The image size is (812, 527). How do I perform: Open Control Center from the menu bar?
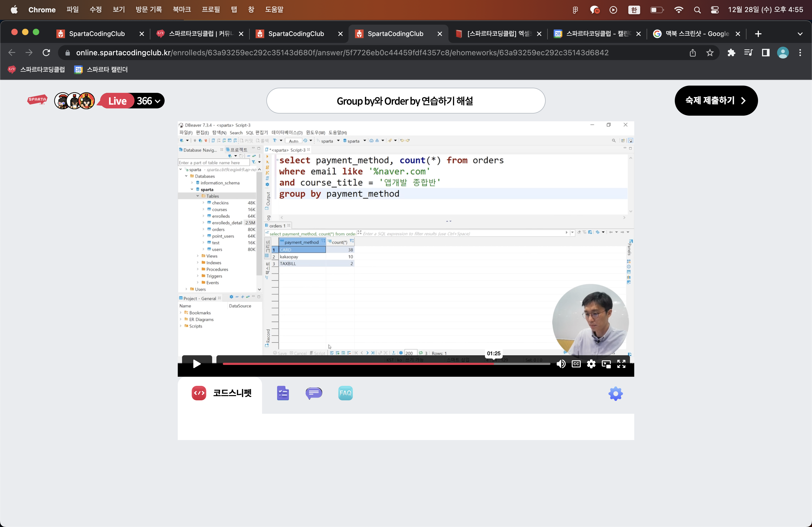715,10
